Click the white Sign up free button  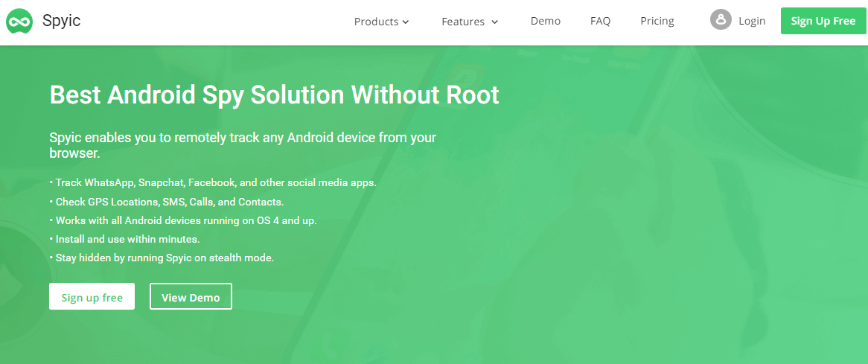tap(92, 296)
